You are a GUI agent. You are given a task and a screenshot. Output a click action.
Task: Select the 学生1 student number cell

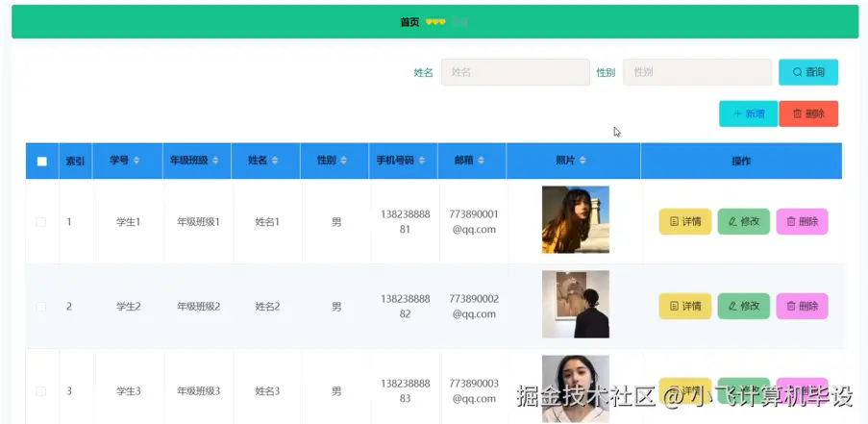pyautogui.click(x=129, y=222)
